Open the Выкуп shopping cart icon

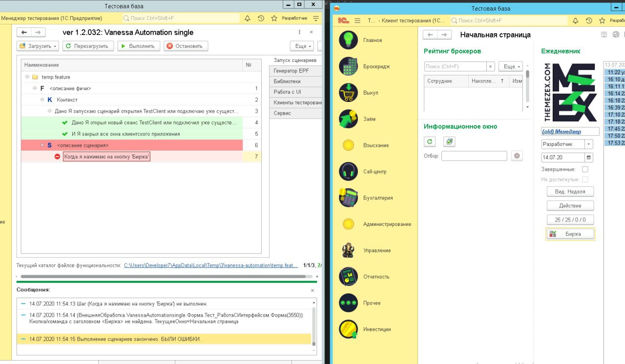(x=348, y=93)
